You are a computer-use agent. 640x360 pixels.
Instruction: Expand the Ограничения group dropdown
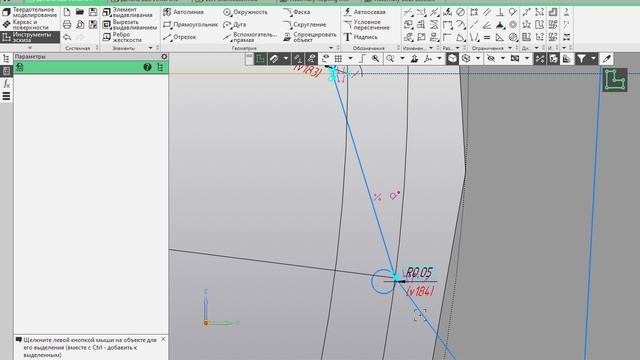point(510,48)
